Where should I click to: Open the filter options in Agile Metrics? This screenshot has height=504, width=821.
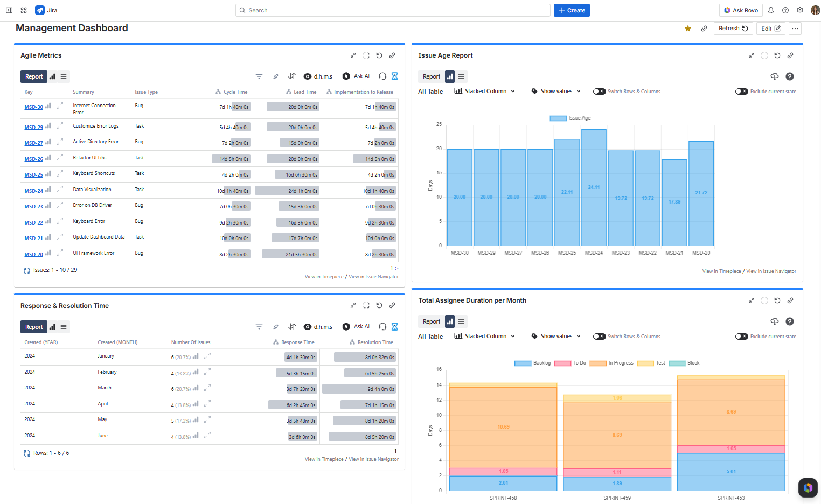click(x=259, y=76)
